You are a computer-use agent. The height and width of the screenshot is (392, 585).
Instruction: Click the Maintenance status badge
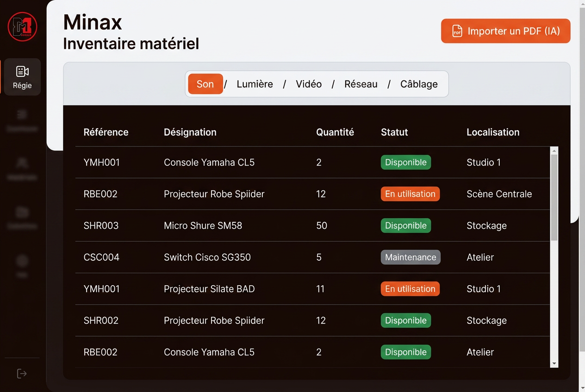[411, 257]
